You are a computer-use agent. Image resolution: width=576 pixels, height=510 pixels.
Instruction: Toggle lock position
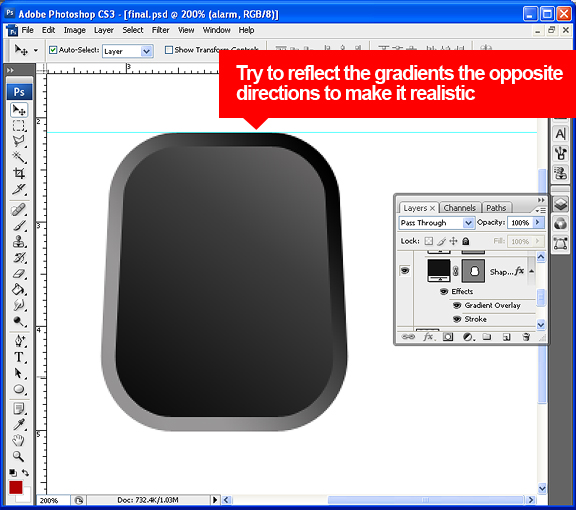pos(453,241)
